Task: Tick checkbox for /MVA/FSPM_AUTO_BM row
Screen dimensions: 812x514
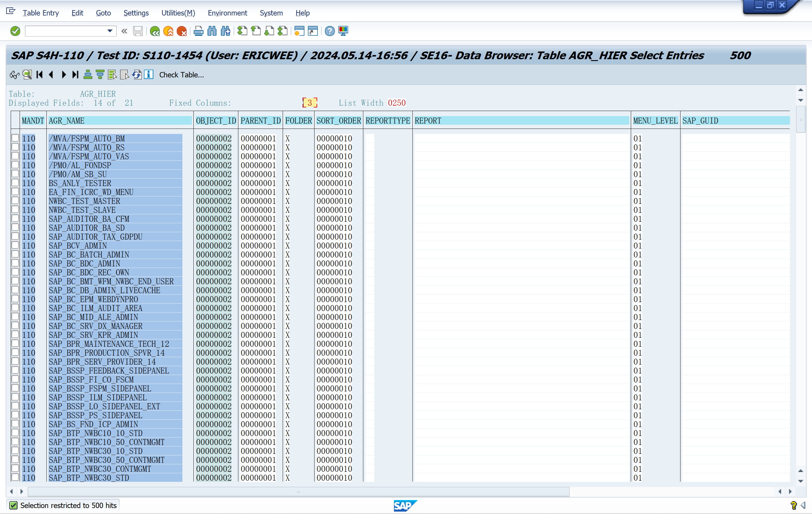Action: pyautogui.click(x=15, y=138)
